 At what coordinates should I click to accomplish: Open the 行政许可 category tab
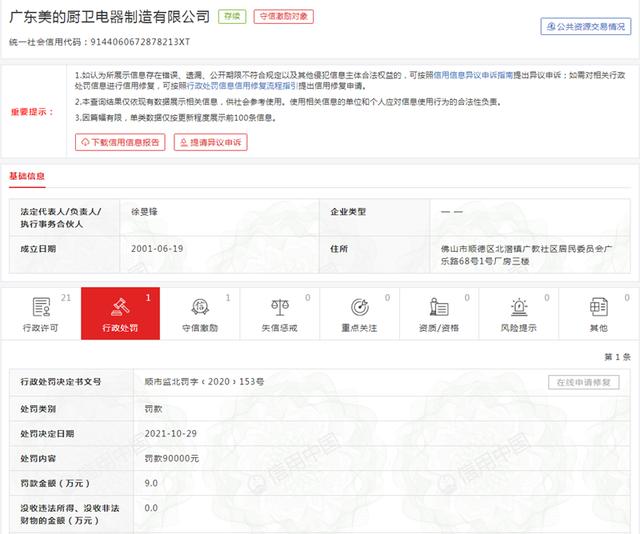coord(41,314)
